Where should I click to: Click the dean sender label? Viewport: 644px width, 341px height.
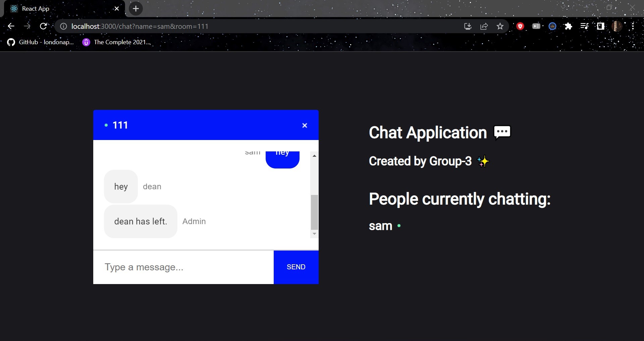pos(152,187)
